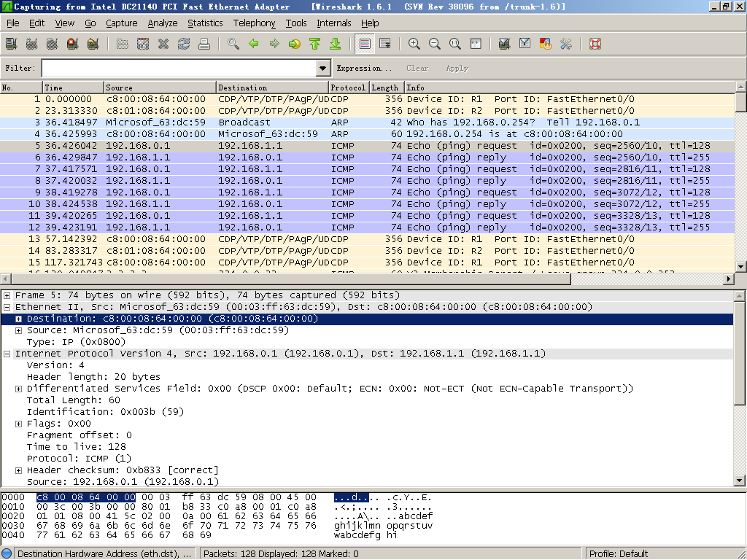
Task: Open the filter history dropdown arrow
Action: [323, 68]
